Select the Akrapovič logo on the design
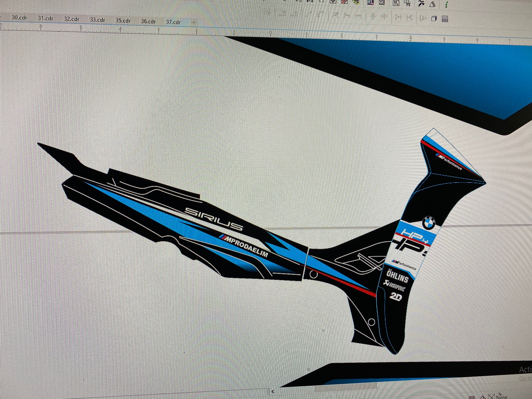532x399 pixels. point(394,286)
